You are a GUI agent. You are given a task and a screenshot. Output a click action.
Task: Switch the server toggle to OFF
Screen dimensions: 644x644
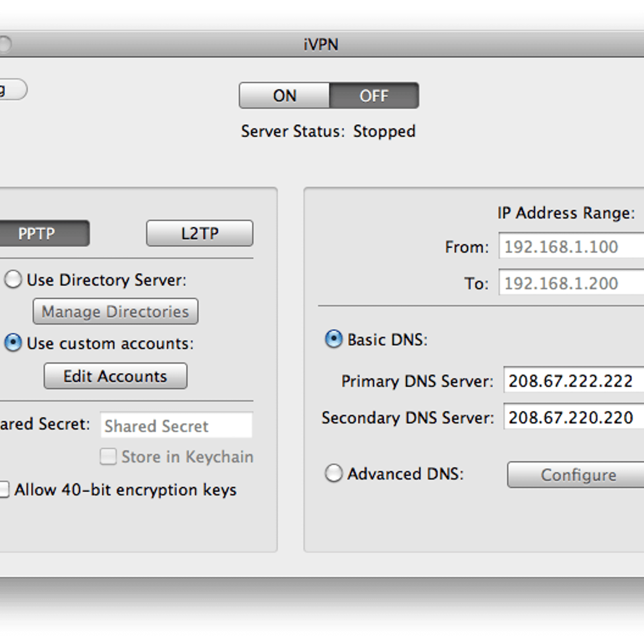(x=374, y=96)
